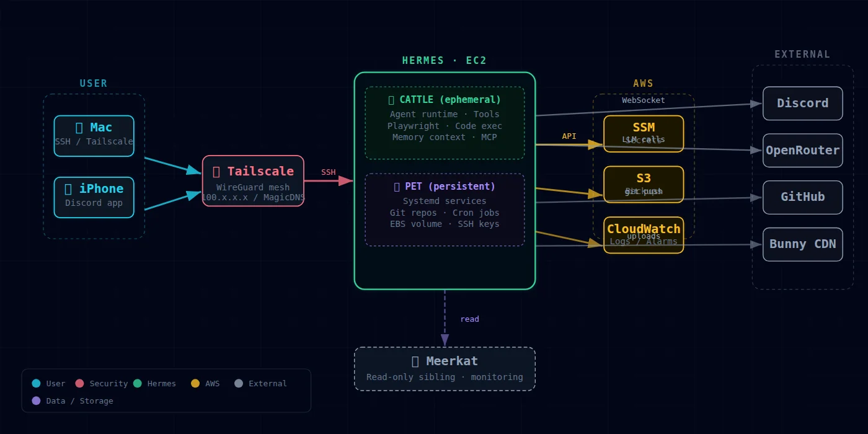Screen dimensions: 868x434
Task: Expand the AWS group section
Action: pos(644,82)
